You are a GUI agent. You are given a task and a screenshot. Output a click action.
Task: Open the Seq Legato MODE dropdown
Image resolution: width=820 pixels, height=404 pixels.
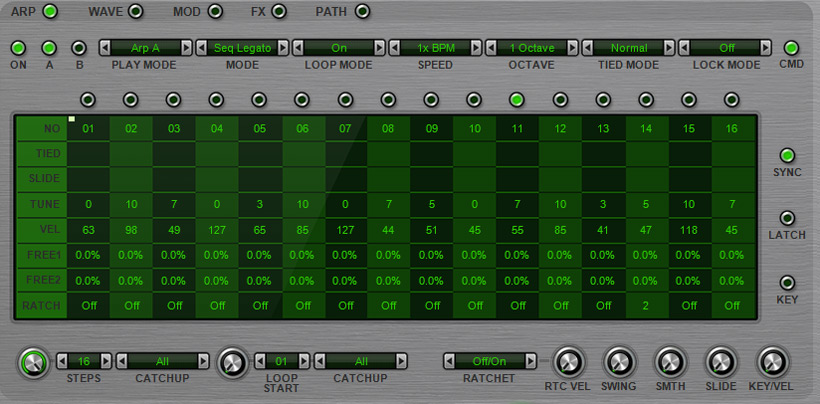tap(242, 48)
